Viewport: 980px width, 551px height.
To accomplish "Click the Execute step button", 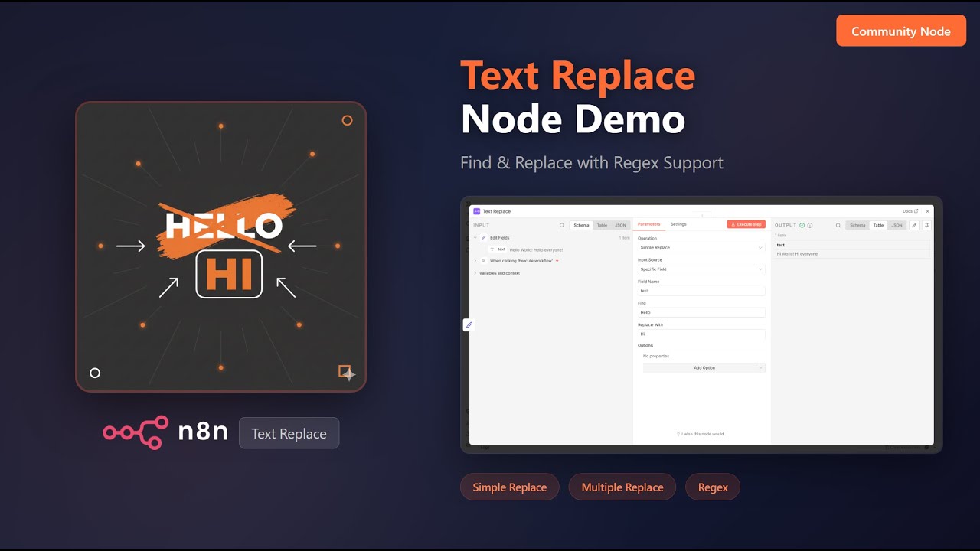I will [746, 224].
